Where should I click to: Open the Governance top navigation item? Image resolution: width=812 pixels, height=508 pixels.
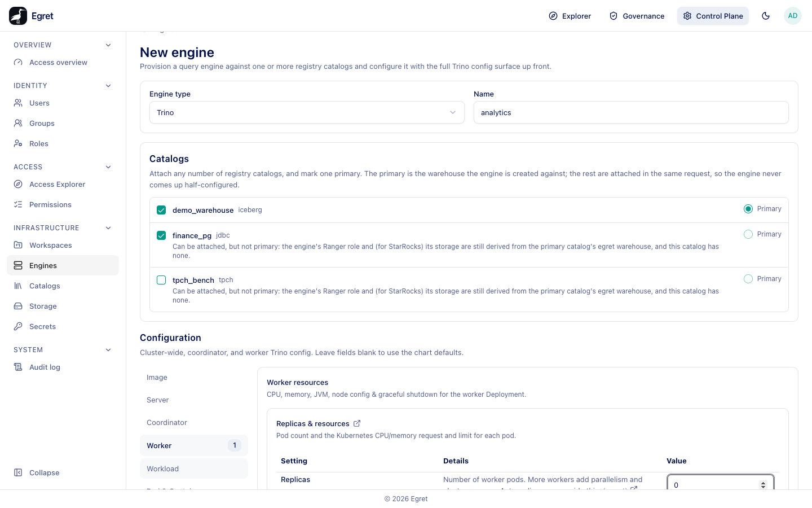[x=637, y=16]
